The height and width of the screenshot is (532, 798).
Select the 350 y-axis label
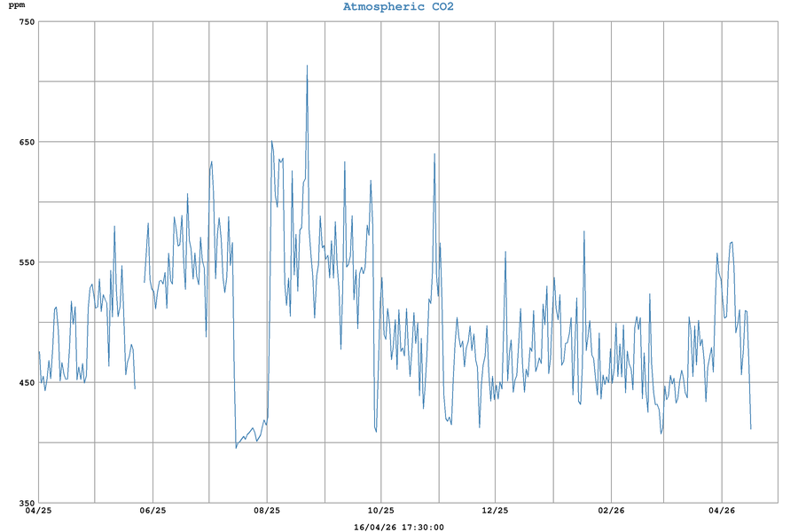tap(24, 503)
